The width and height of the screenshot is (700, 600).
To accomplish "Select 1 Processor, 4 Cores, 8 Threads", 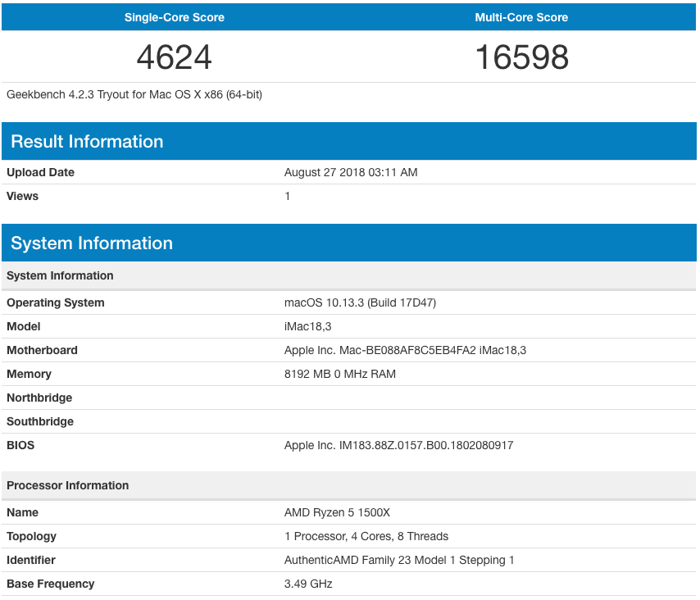I will [366, 536].
